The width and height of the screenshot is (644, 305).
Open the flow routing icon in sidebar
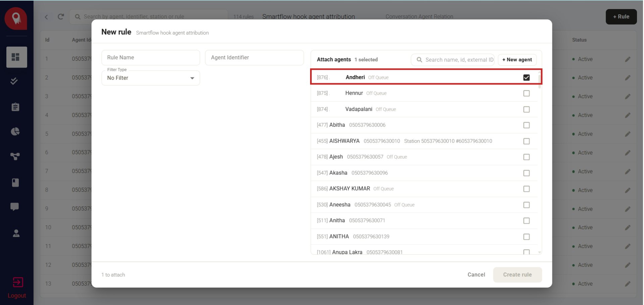(15, 156)
